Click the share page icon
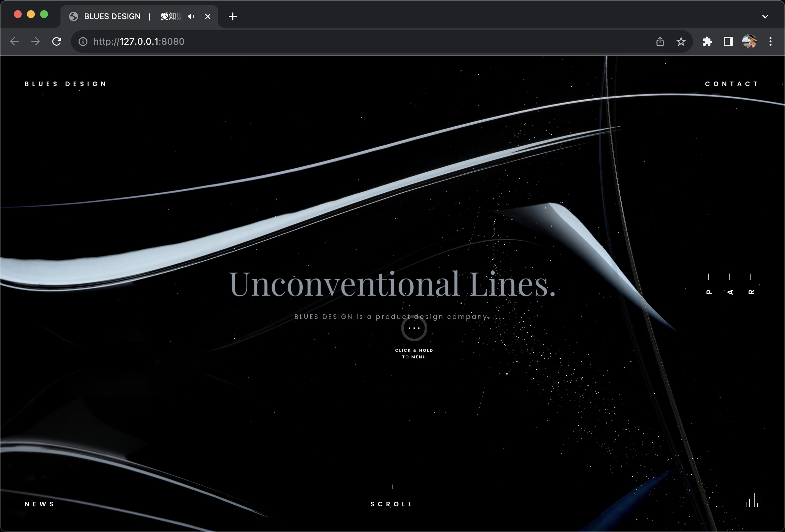 [x=660, y=41]
